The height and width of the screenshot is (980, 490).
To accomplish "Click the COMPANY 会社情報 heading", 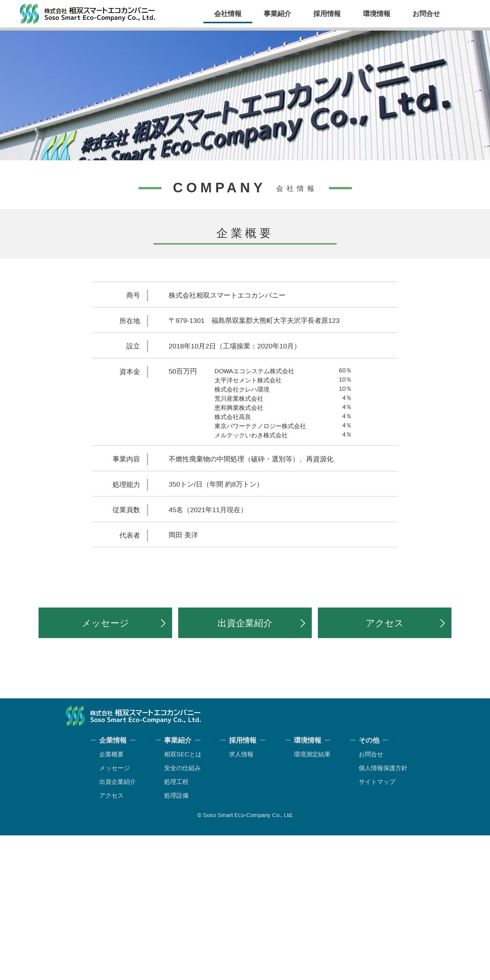I will coord(245,188).
